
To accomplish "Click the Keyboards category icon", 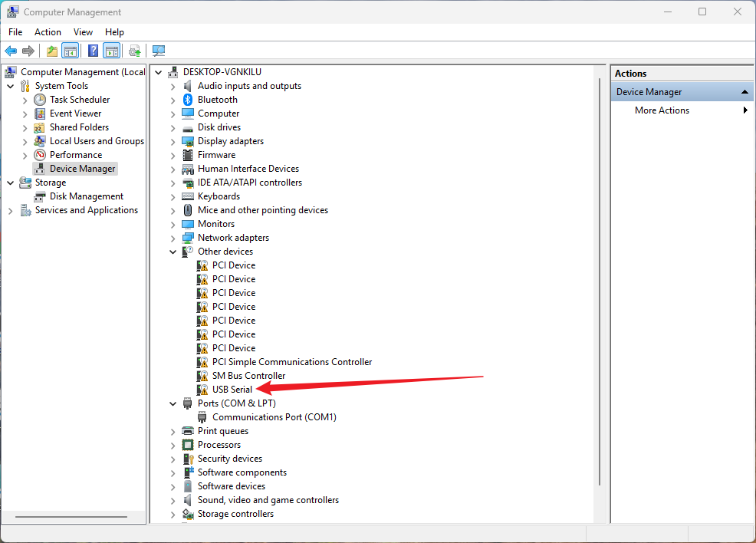I will click(x=188, y=197).
